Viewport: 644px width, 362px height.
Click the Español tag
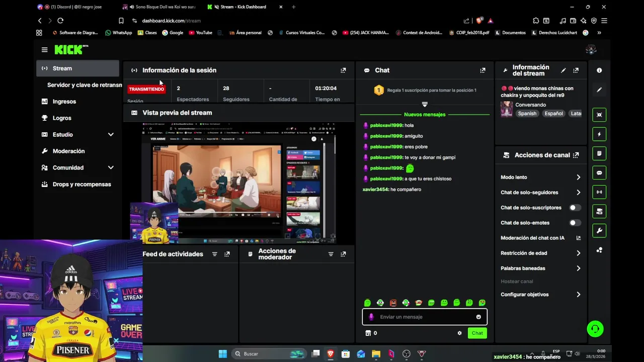point(553,114)
